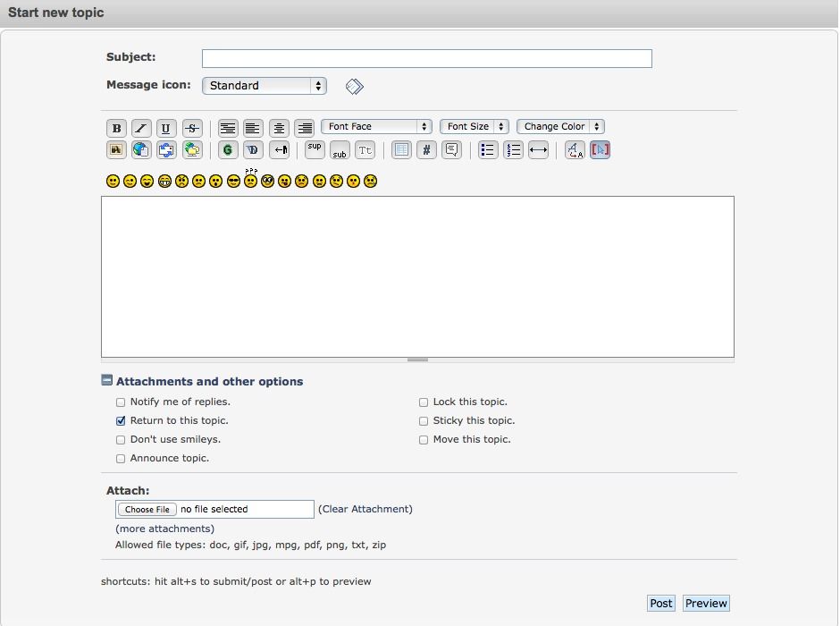Insert code block with hash icon

coord(427,149)
